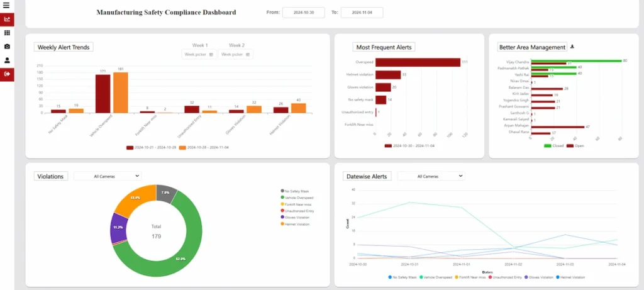Click the To date field 2024-11-04
Viewport: 644px width, 290px height.
point(362,13)
